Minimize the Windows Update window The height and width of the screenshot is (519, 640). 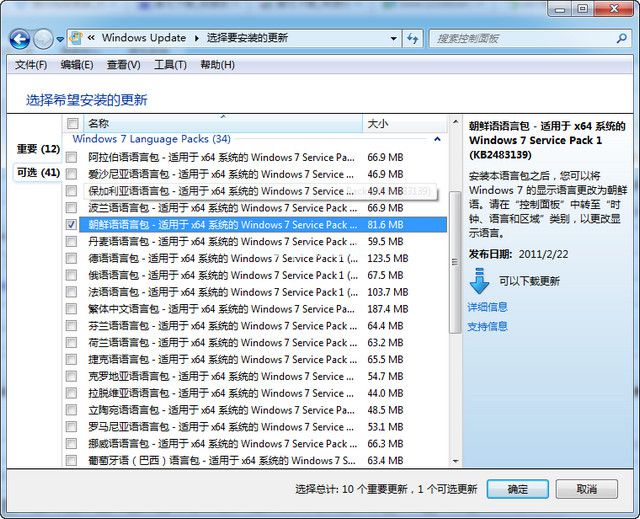(560, 9)
